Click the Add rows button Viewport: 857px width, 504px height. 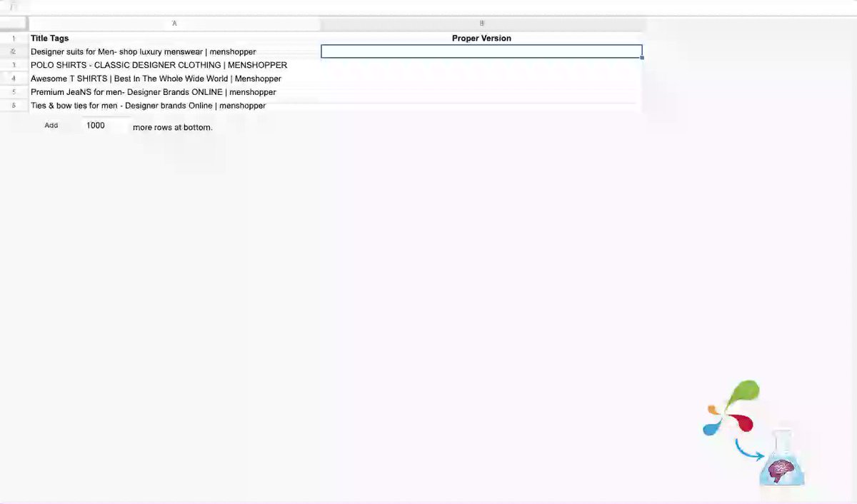(x=51, y=126)
